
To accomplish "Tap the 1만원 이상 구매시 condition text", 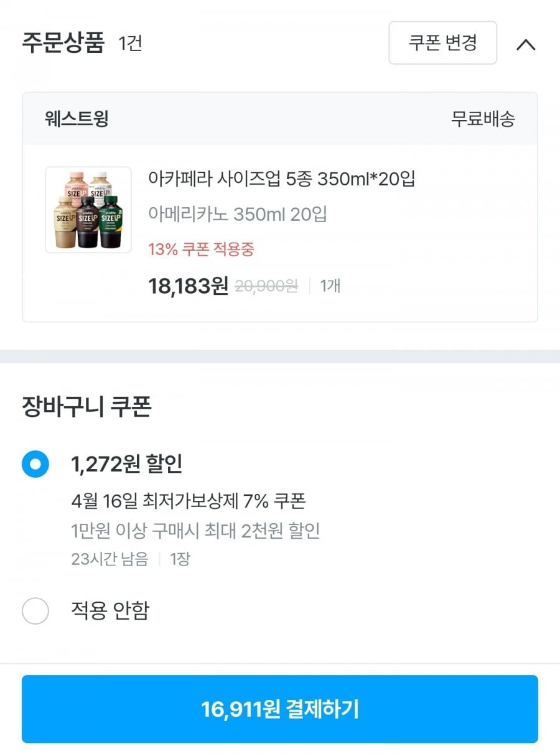I will point(195,531).
